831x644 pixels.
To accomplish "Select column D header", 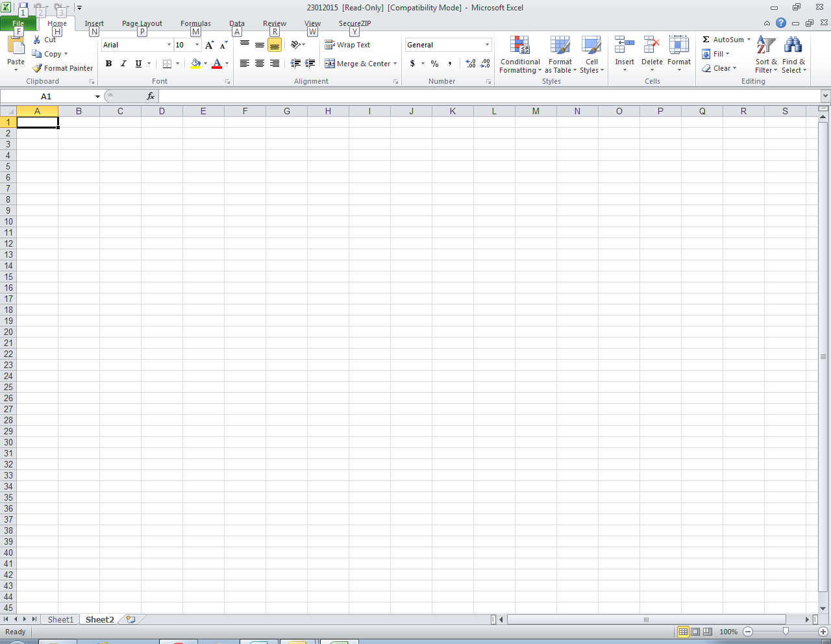I will 162,111.
